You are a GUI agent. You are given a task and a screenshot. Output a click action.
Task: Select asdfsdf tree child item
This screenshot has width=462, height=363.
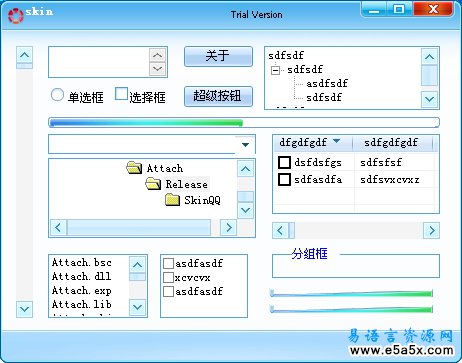pyautogui.click(x=327, y=83)
